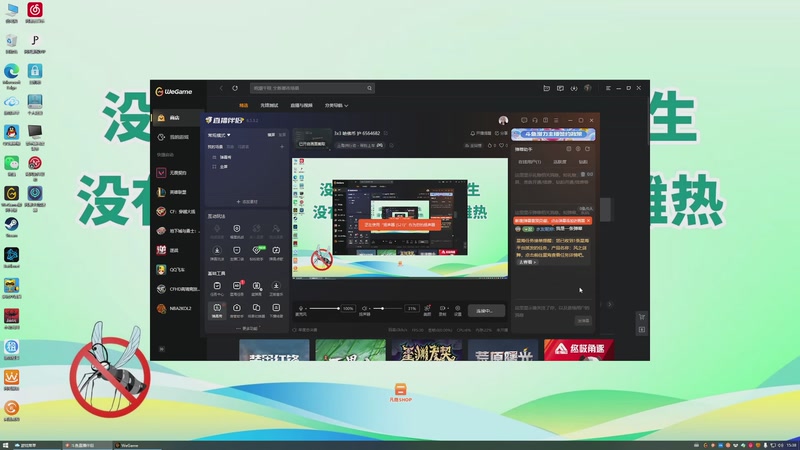Open the microphone device dropdown arrow

[305, 308]
